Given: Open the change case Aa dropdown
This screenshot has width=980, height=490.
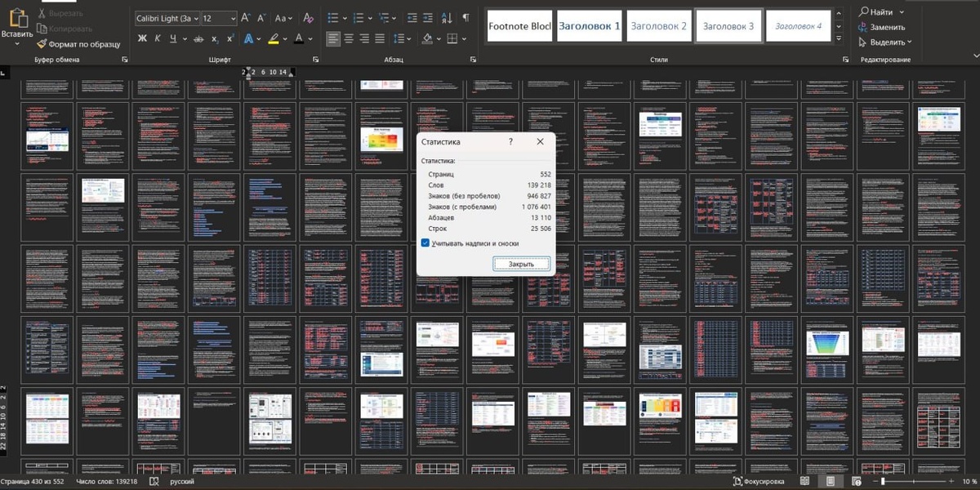Looking at the screenshot, I should pos(284,18).
